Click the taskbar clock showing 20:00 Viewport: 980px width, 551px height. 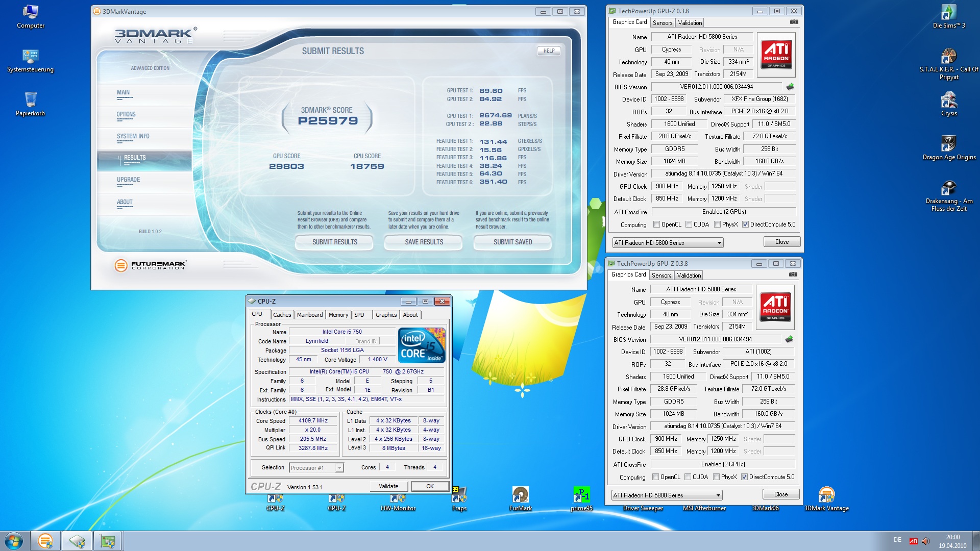point(952,541)
